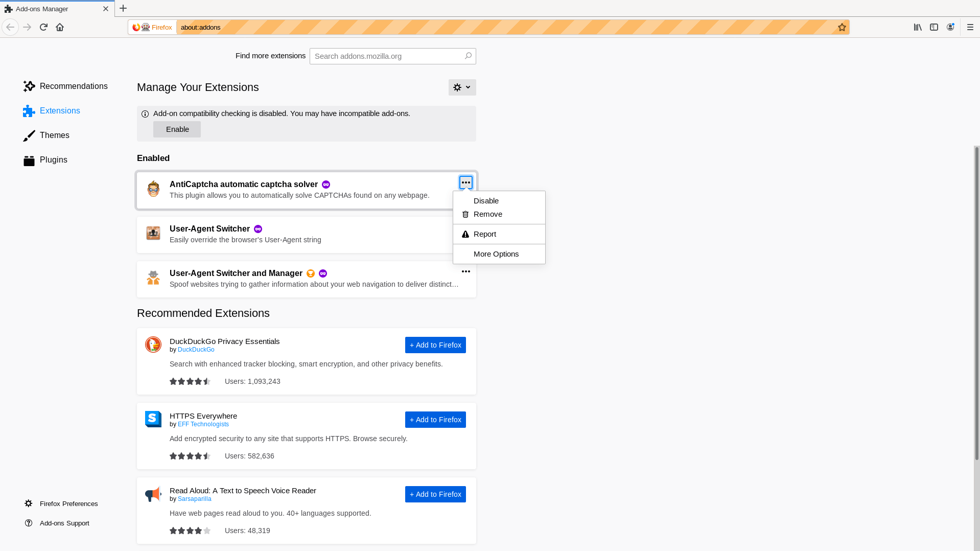Open the Library view icon
This screenshot has width=980, height=551.
918,27
